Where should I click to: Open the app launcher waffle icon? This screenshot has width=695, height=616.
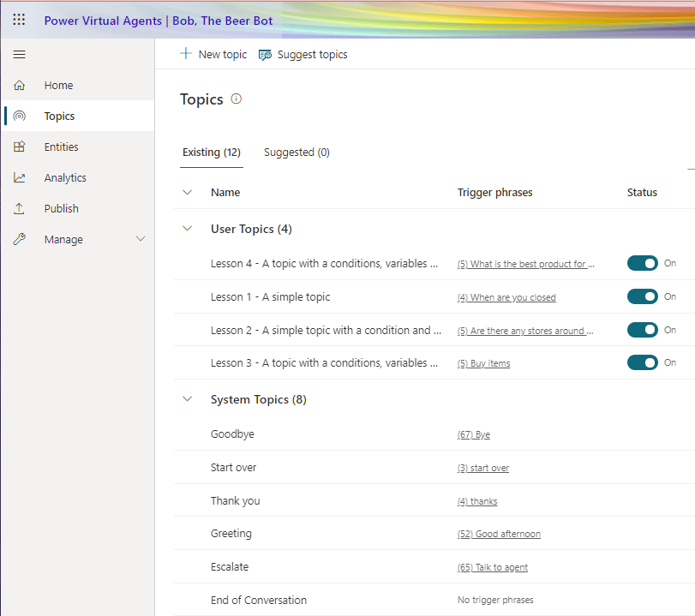[x=19, y=20]
